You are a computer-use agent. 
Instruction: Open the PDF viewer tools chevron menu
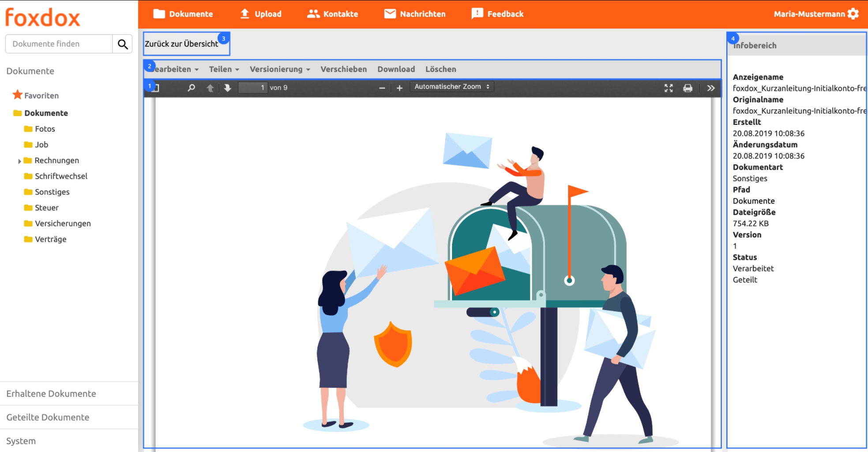click(710, 88)
